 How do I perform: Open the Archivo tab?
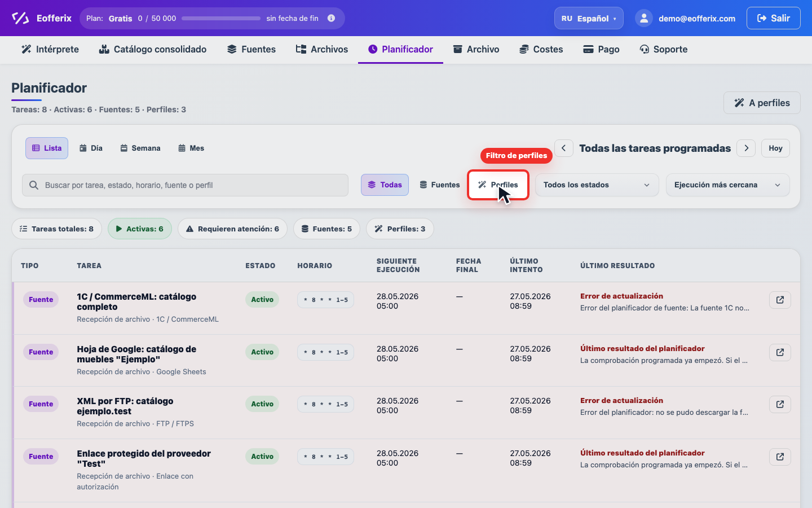[x=476, y=49]
